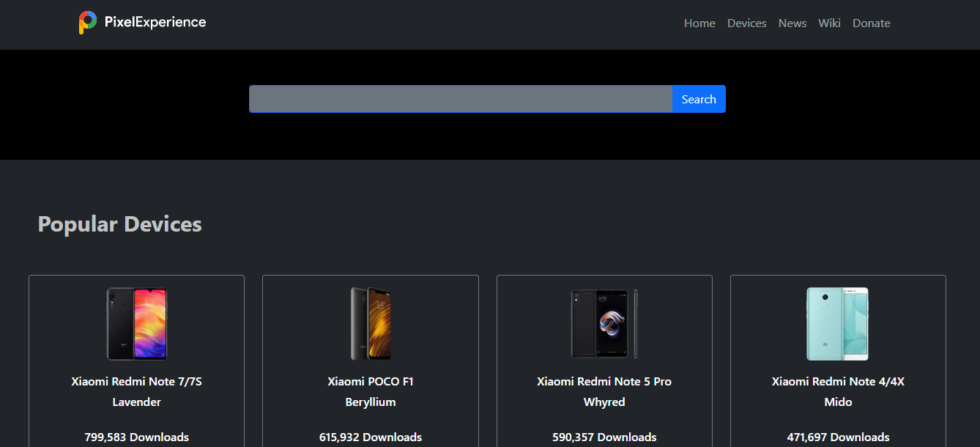Click the 799,583 Downloads text
Screen dimensions: 980x447
point(137,437)
